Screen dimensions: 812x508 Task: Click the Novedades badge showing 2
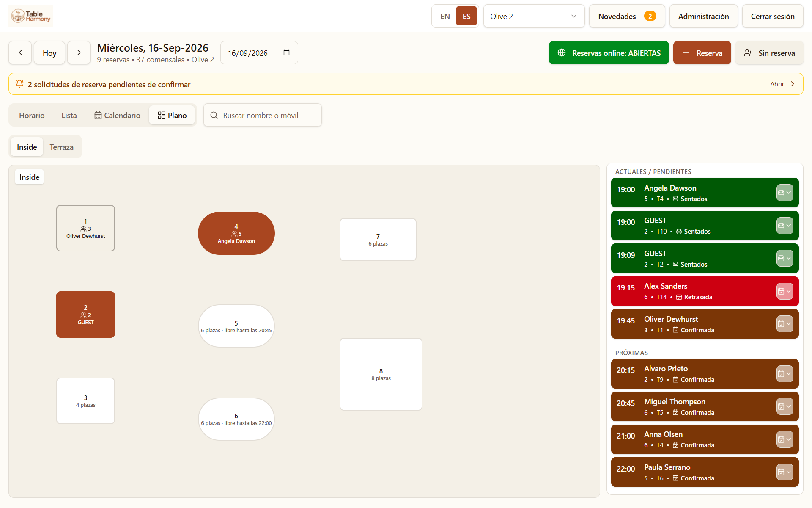click(x=650, y=16)
